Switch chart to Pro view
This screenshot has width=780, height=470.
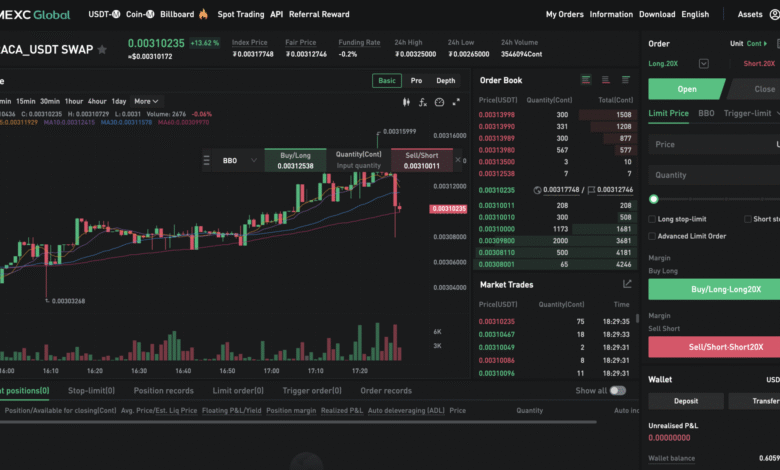click(416, 81)
